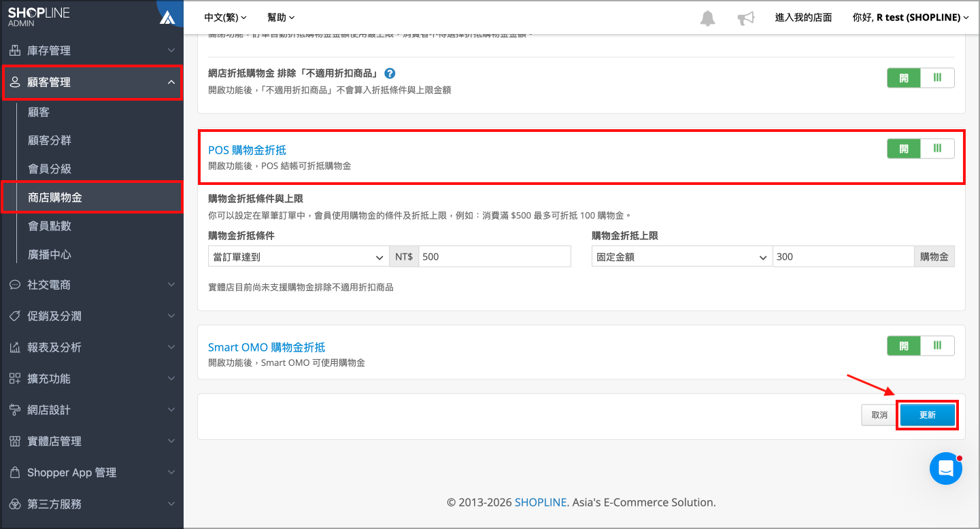Open the 當訂單達到 condition dropdown
The height and width of the screenshot is (529, 980).
click(x=298, y=257)
